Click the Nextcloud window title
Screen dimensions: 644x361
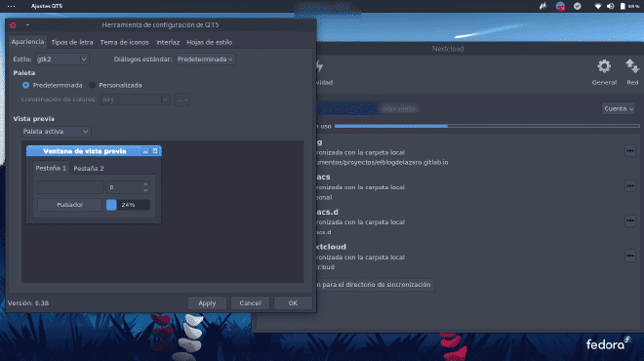pyautogui.click(x=448, y=49)
